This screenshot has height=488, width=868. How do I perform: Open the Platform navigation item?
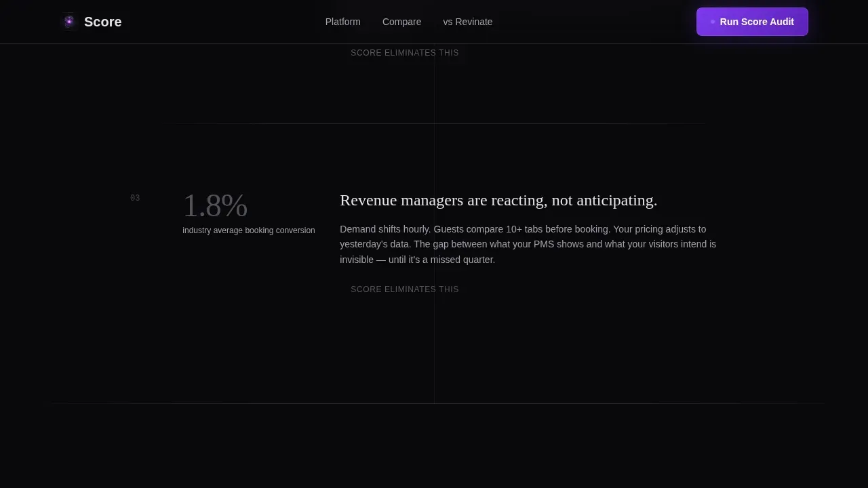(x=343, y=22)
